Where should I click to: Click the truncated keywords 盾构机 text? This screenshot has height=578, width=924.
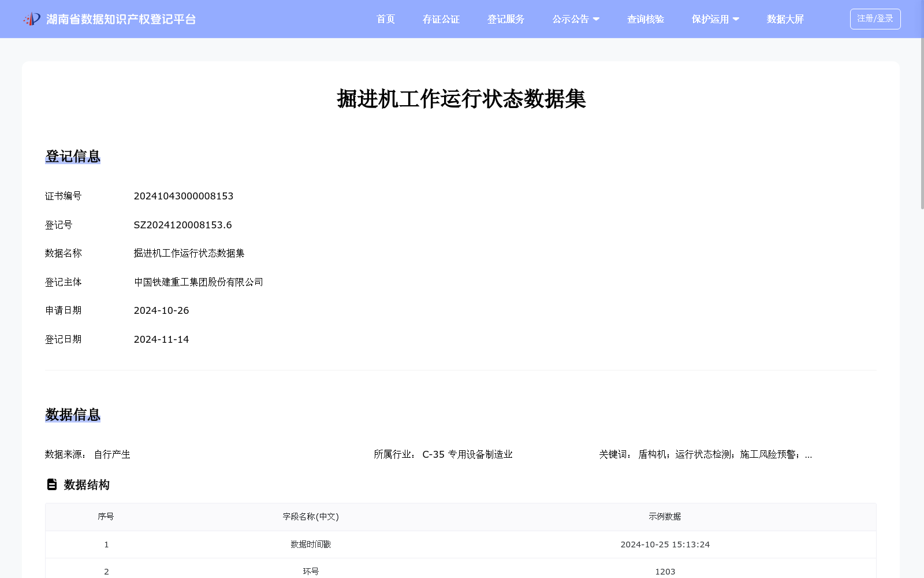pyautogui.click(x=725, y=454)
